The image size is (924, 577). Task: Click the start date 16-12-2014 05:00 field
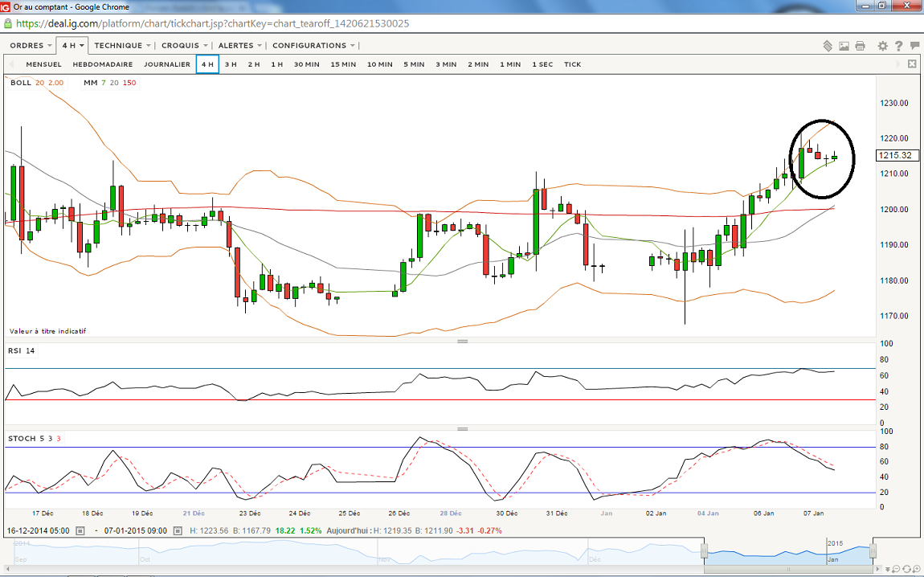[39, 531]
